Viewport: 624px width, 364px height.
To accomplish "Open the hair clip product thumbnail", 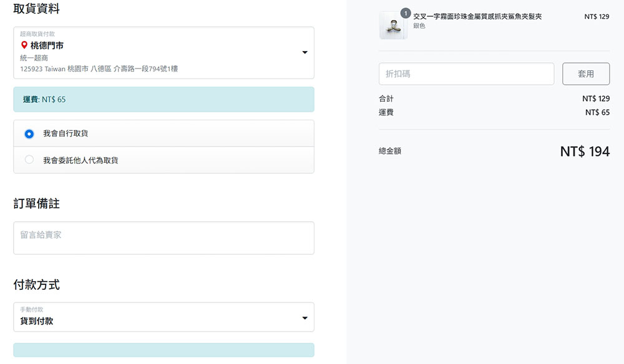I will point(393,26).
